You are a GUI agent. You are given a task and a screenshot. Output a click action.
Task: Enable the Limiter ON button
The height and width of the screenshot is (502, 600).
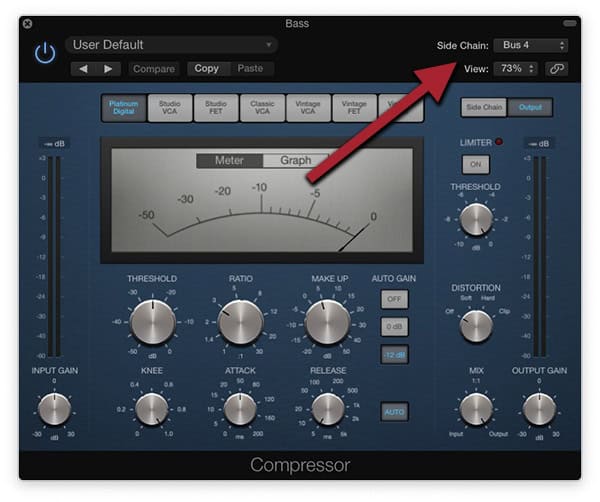coord(475,164)
